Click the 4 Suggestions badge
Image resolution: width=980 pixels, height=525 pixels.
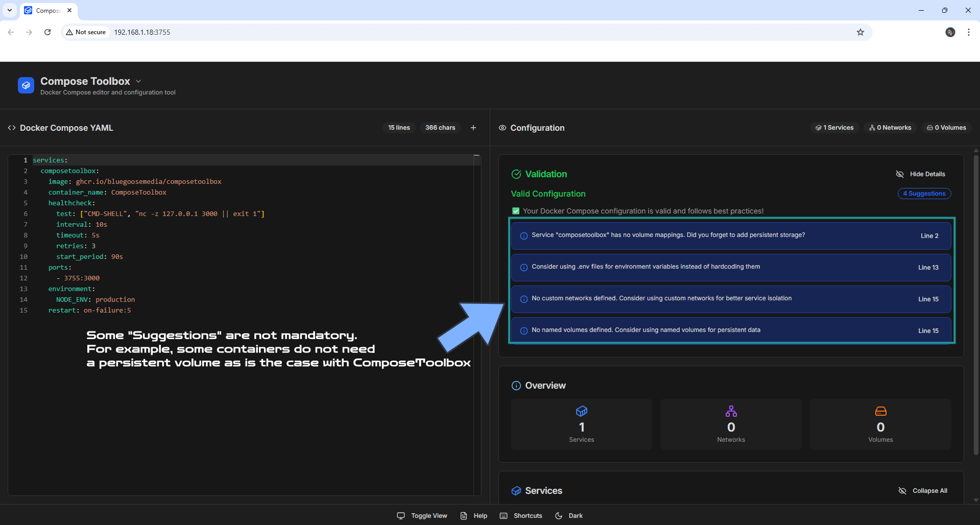924,194
